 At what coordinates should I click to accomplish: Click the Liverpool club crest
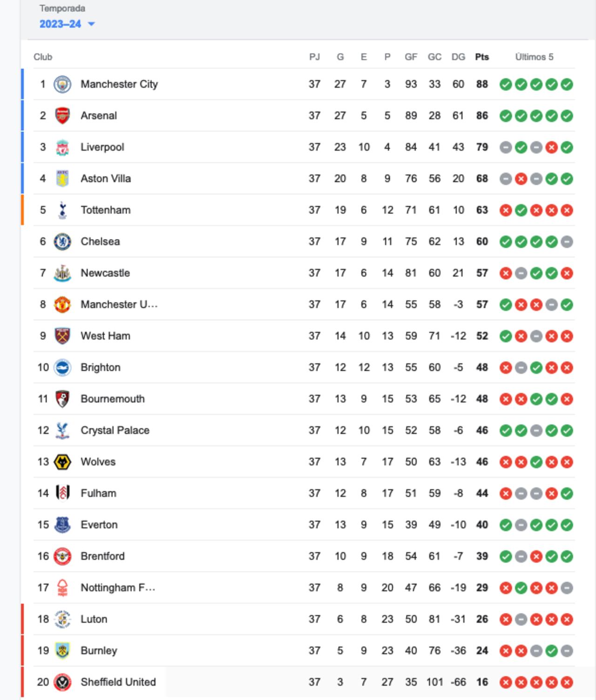tap(62, 147)
